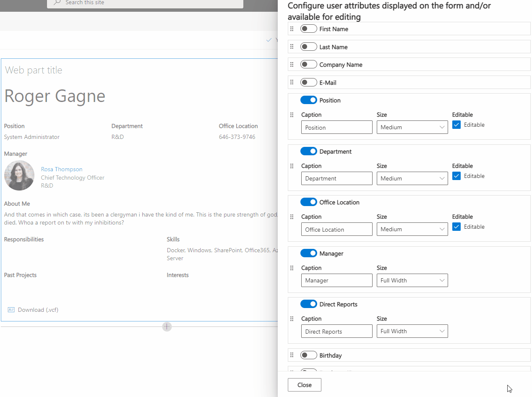The image size is (532, 397).
Task: Open Rosa Thompson's profile link
Action: click(x=62, y=169)
